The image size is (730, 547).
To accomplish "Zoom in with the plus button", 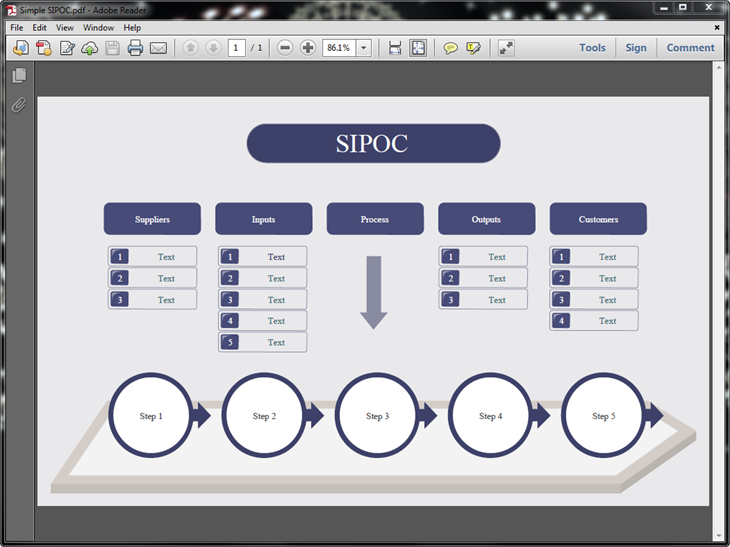I will [308, 47].
